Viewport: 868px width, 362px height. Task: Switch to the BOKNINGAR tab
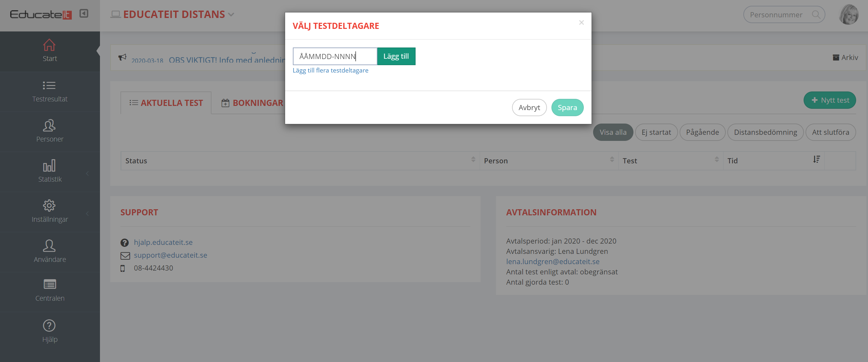[x=258, y=103]
